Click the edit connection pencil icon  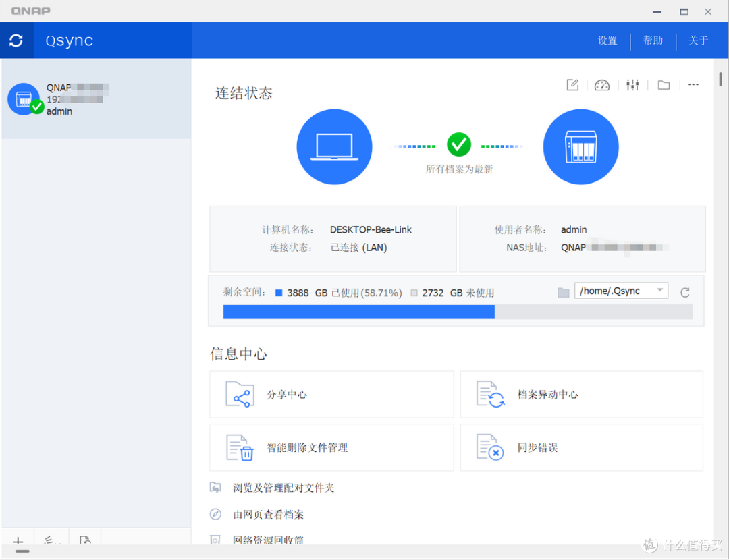tap(572, 85)
